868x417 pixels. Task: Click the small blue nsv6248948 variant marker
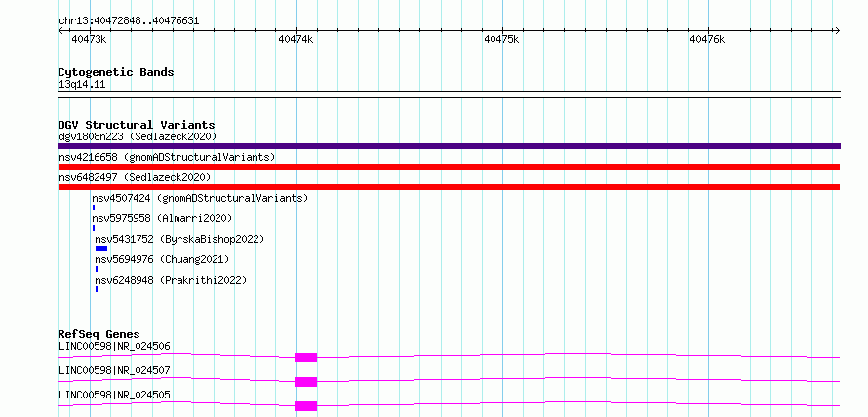[x=97, y=289]
